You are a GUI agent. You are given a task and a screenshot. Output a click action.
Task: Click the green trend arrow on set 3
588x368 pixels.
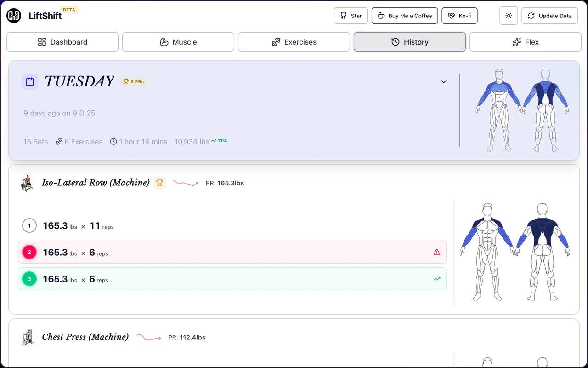coord(436,279)
